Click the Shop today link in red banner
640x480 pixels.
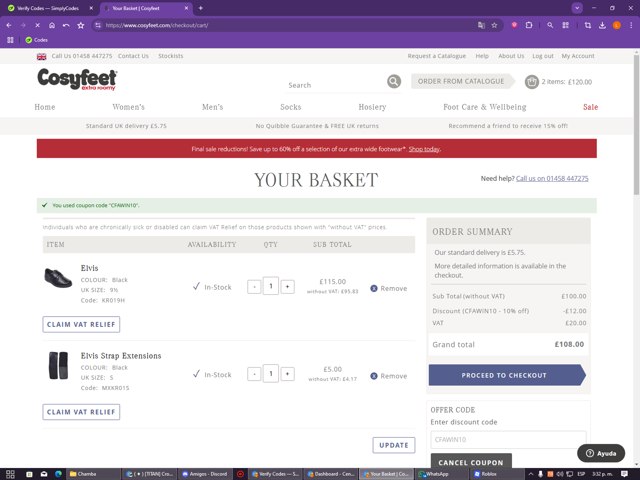(x=424, y=149)
